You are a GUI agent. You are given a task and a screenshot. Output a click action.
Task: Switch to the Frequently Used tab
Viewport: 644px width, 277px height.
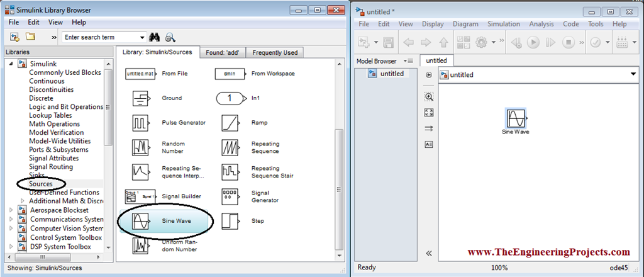[275, 52]
